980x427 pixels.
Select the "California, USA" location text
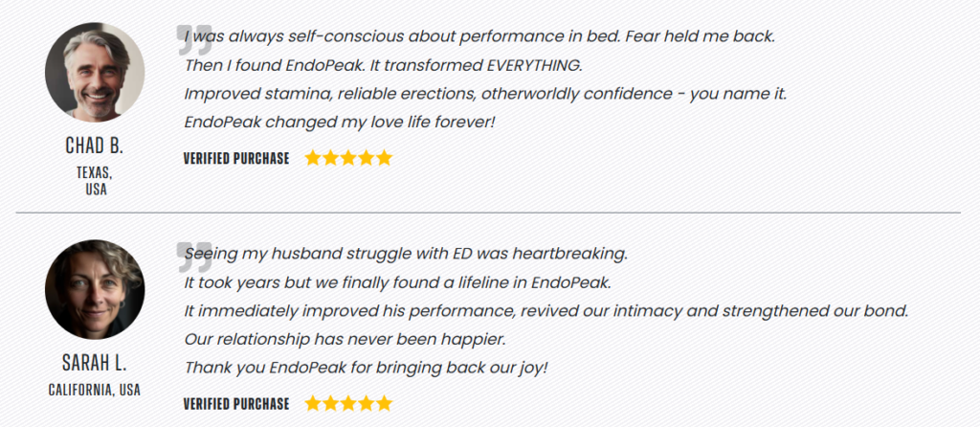click(x=94, y=390)
